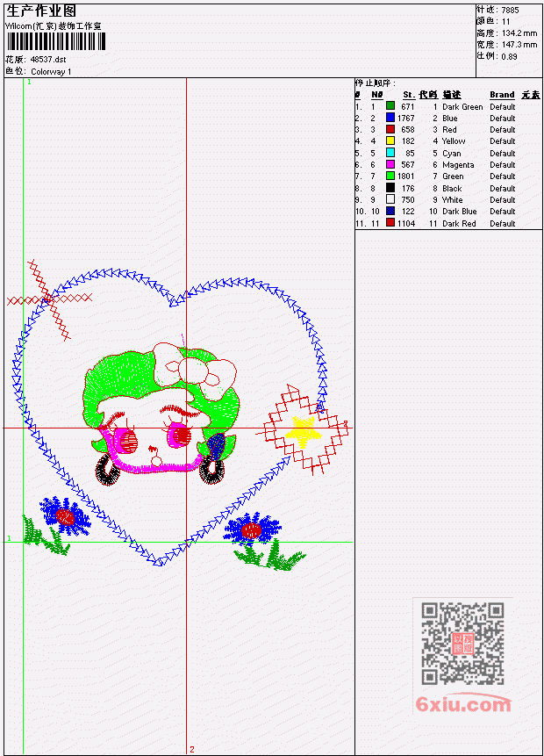The image size is (544, 756).
Task: Select the stitch count '1104'
Action: tap(406, 224)
